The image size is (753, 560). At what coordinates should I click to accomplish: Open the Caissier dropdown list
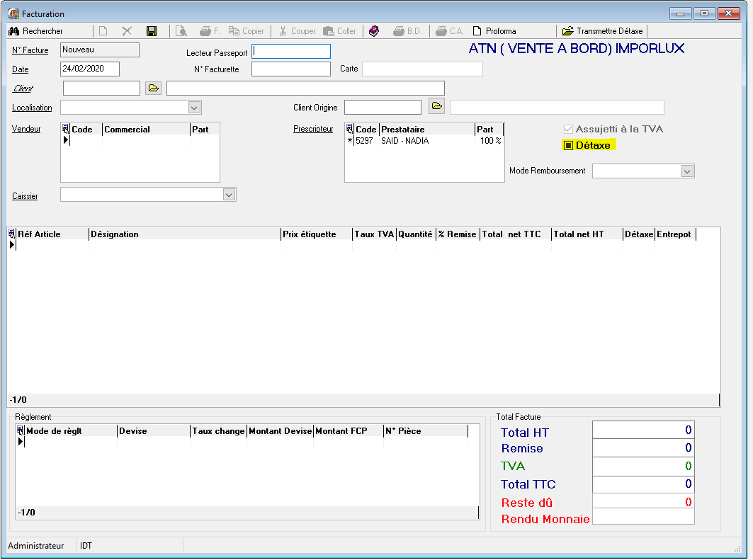[x=228, y=195]
